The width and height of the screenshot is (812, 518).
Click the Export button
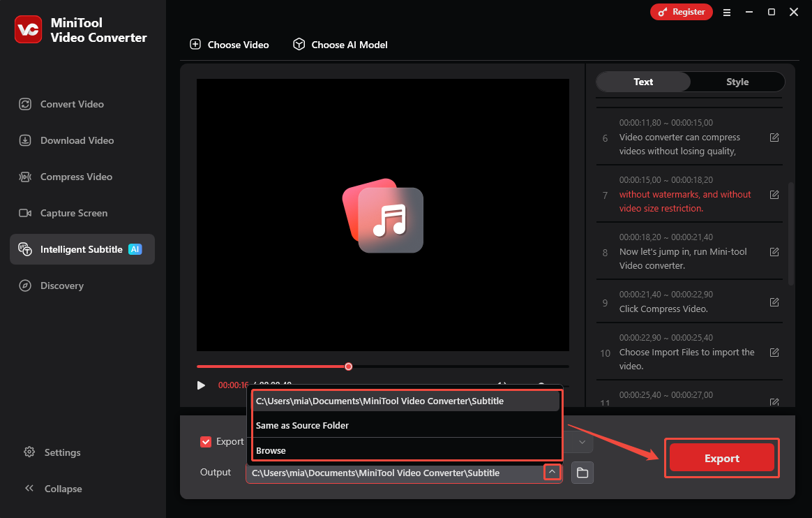[x=721, y=458]
